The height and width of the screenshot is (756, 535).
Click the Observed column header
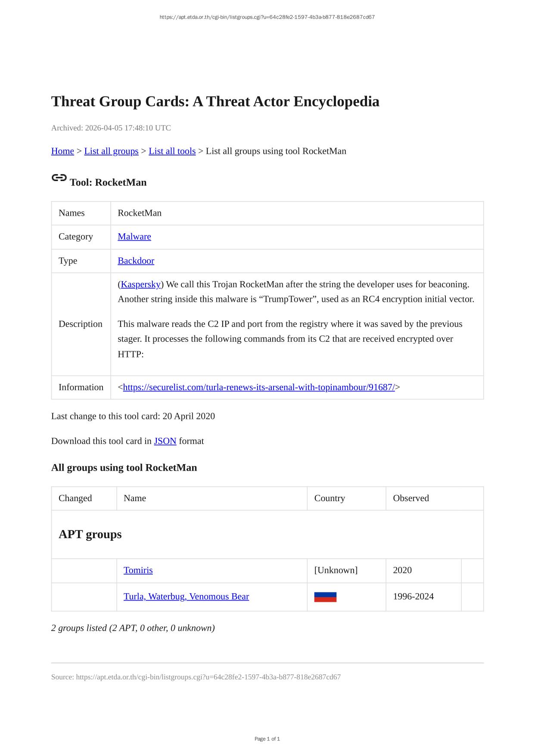(x=411, y=498)
